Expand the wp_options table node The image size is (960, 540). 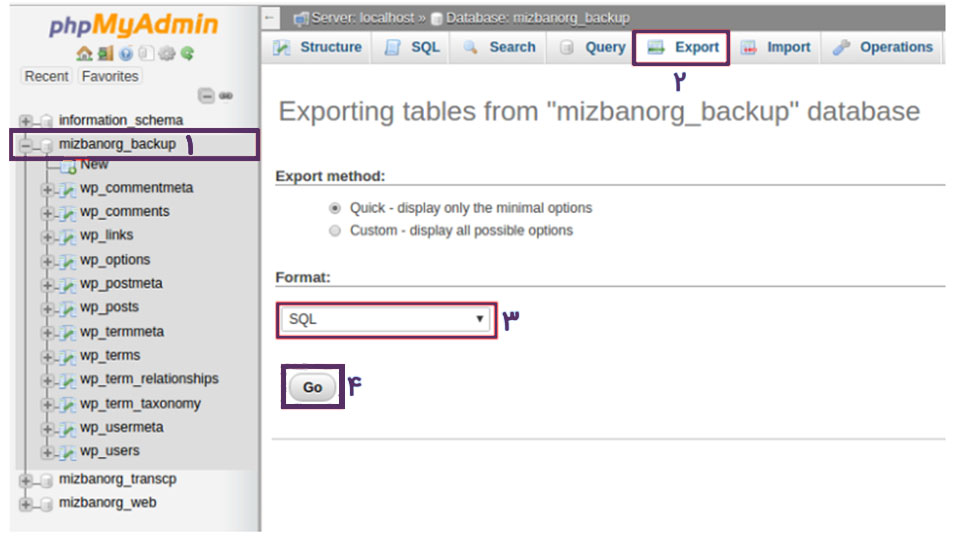tap(47, 261)
